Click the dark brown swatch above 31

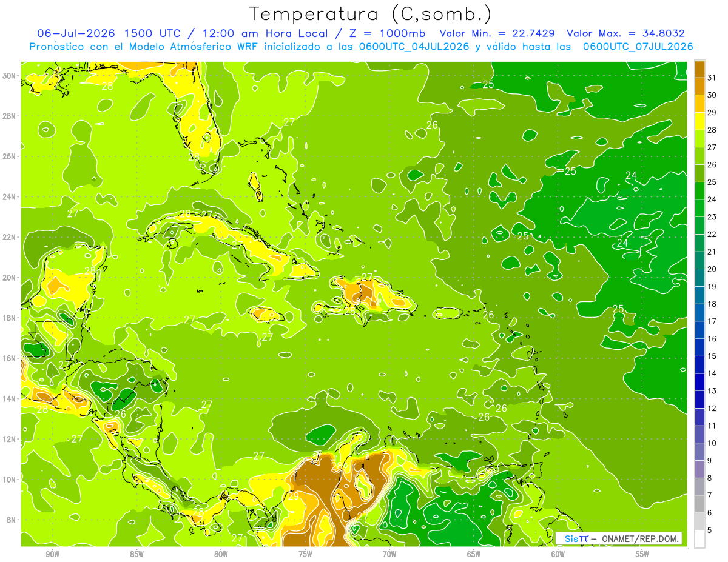coord(699,69)
